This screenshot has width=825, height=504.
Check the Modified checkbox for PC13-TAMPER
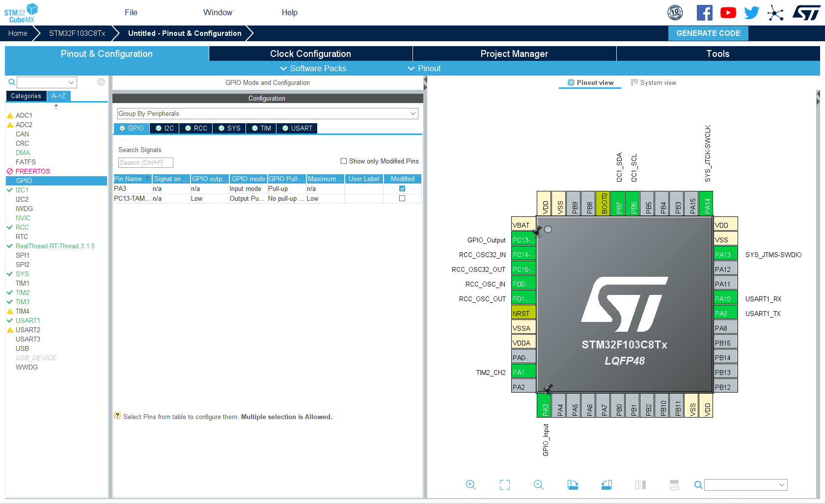click(x=402, y=198)
